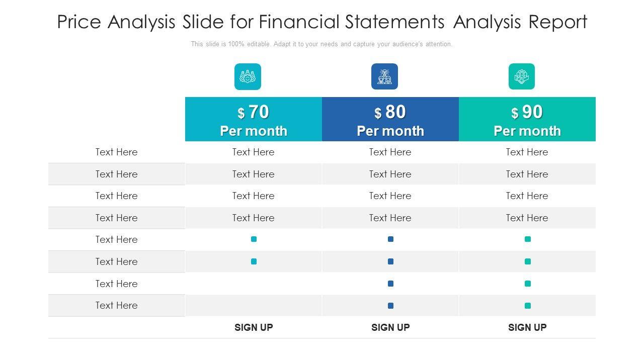
Task: Click the sixth-row square marker in the $70 column
Action: click(x=254, y=261)
